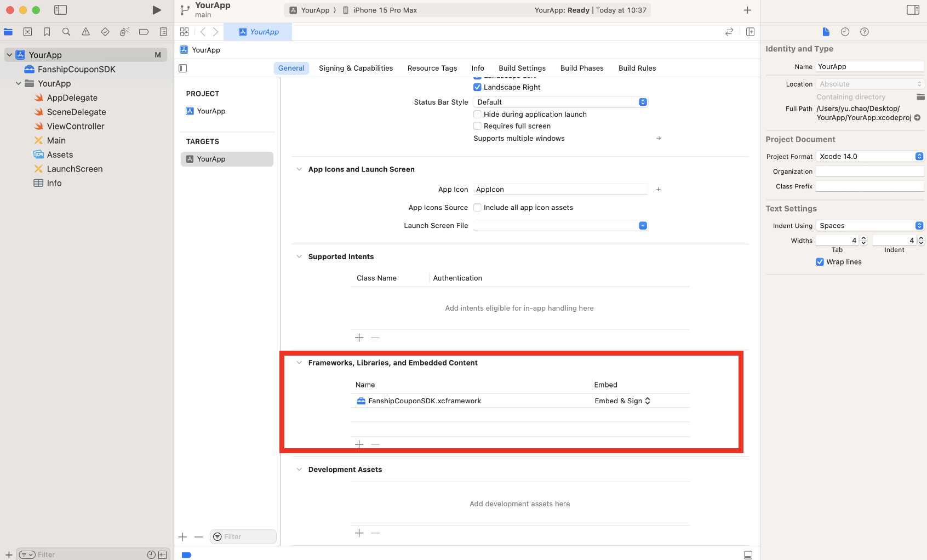Click the Organization text field
Viewport: 927px width, 560px height.
click(869, 172)
